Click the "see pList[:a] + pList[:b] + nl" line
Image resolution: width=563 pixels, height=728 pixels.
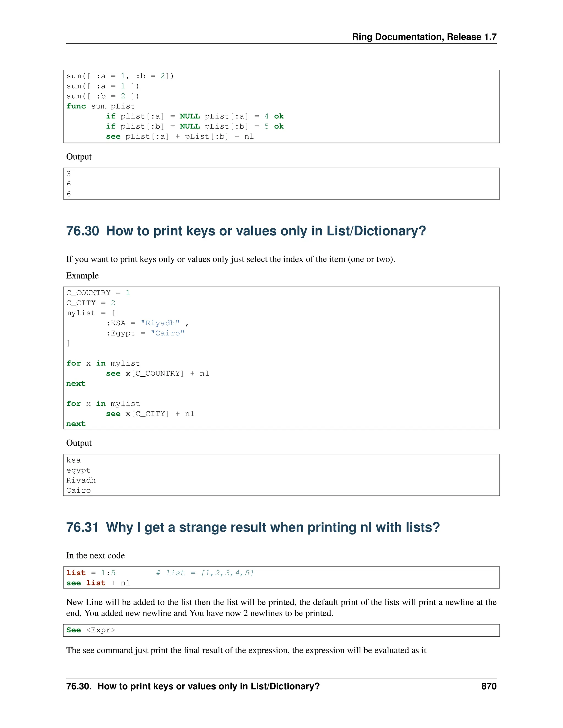tap(180, 136)
